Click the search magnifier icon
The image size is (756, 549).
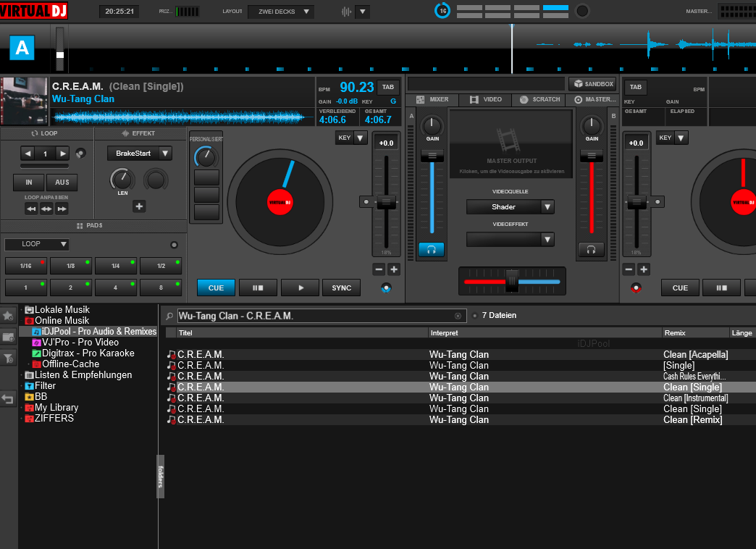pos(169,316)
